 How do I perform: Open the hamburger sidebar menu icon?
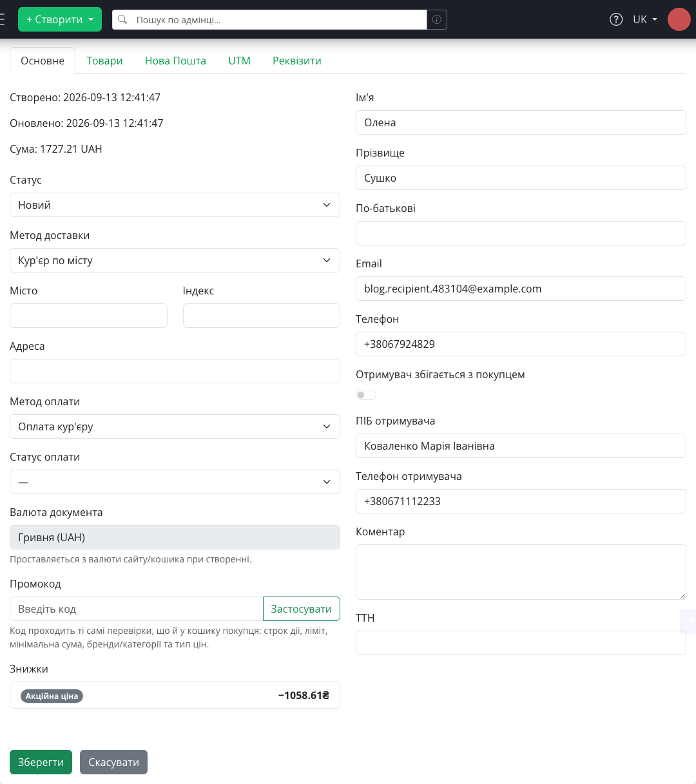point(2,19)
